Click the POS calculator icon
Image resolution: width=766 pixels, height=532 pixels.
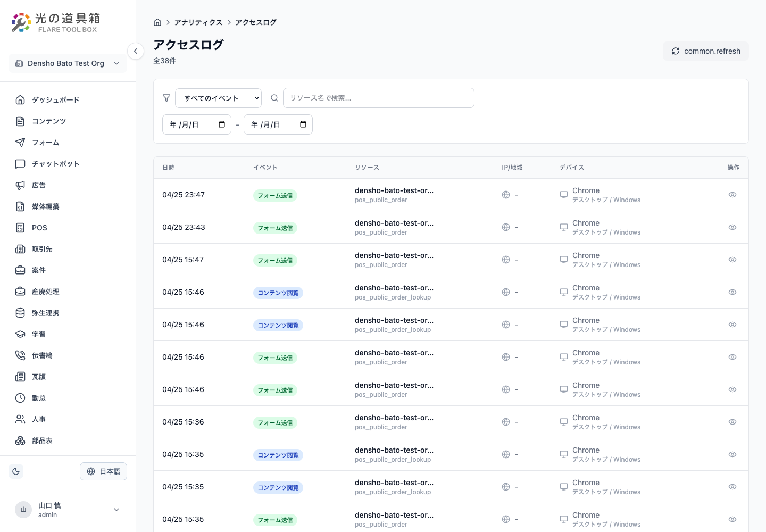point(20,228)
